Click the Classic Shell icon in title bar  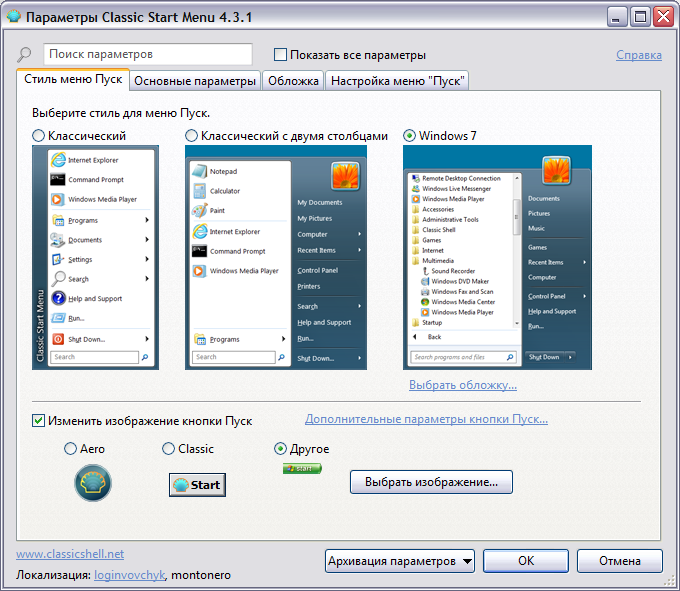pyautogui.click(x=13, y=16)
